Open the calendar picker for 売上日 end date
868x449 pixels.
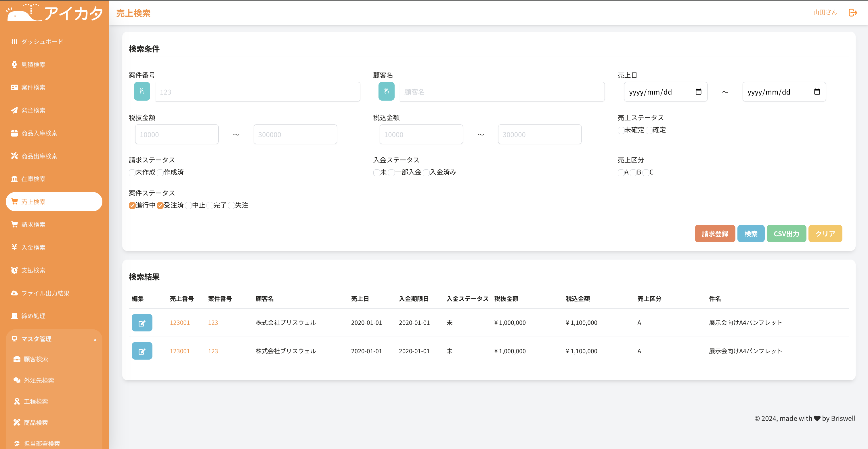point(817,92)
